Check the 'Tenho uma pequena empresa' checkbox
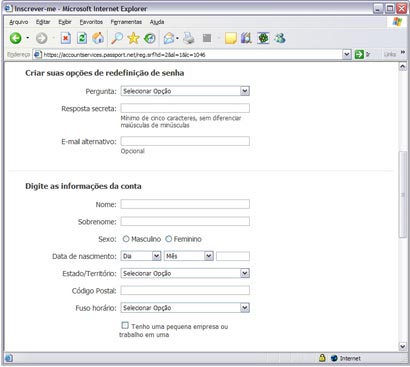The height and width of the screenshot is (367, 410). click(125, 325)
